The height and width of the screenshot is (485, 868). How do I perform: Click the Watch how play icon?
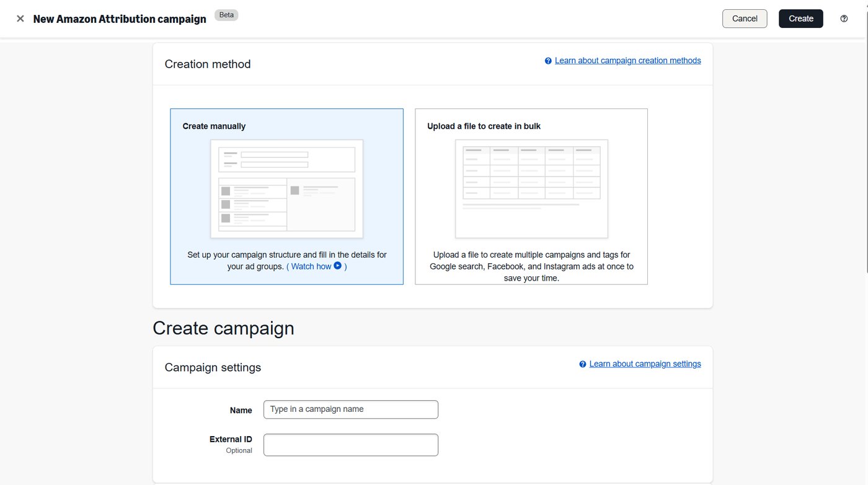point(338,266)
